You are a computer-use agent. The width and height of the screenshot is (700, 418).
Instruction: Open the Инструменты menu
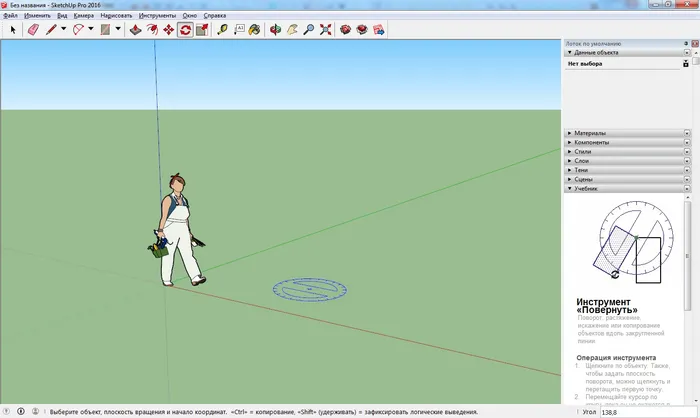pyautogui.click(x=157, y=16)
